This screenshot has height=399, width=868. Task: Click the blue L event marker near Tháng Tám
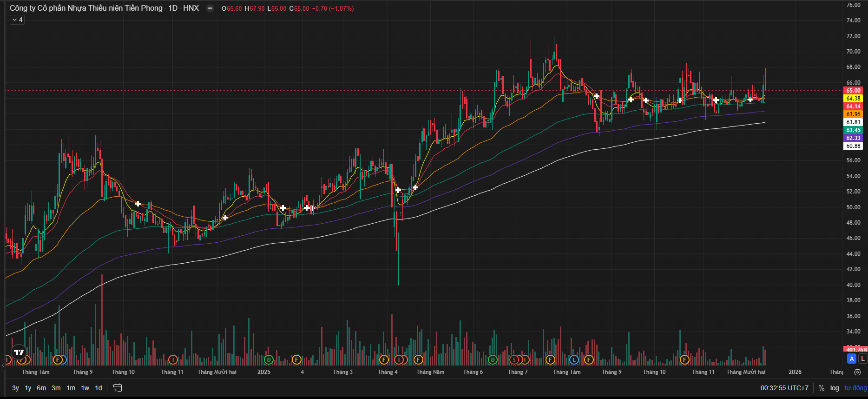coord(574,359)
